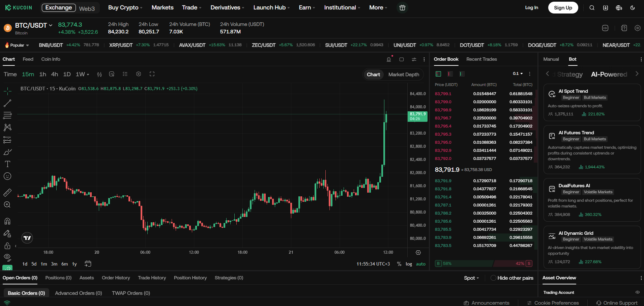644x306 pixels.
Task: Open the gift rewards icon
Action: pyautogui.click(x=402, y=8)
